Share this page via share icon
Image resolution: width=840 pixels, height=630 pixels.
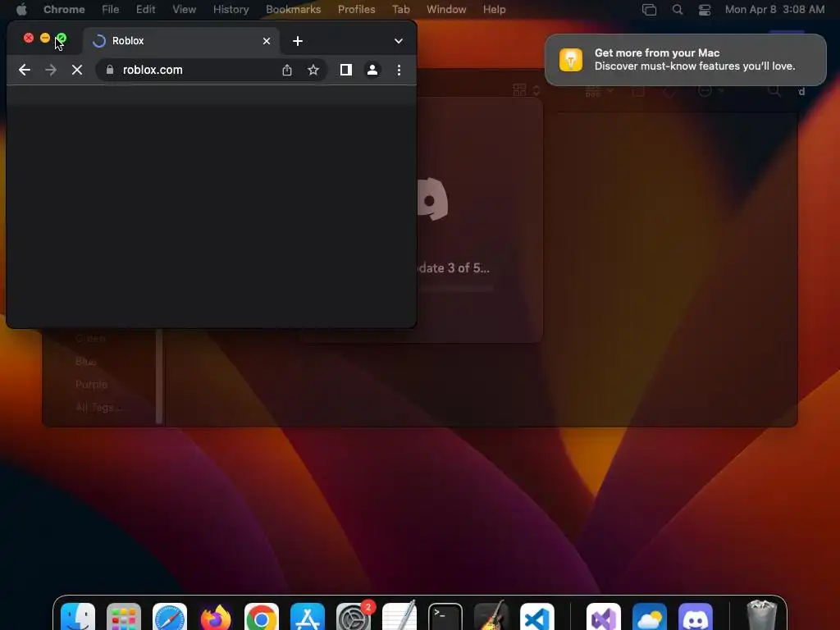click(x=287, y=70)
